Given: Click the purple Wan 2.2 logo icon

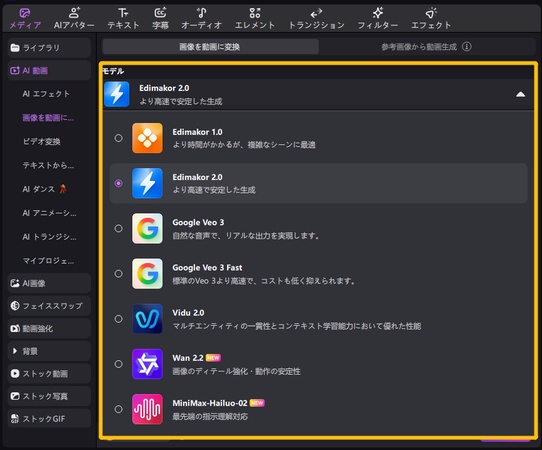Looking at the screenshot, I should click(147, 364).
